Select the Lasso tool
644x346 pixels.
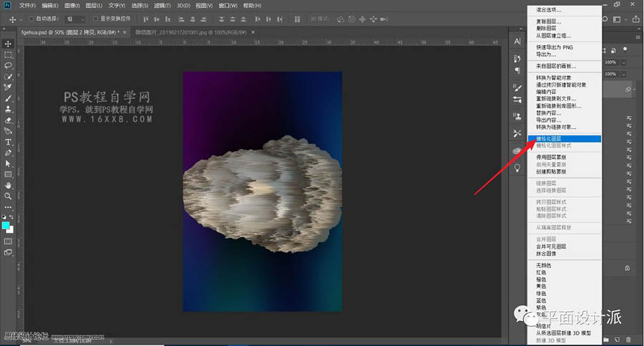pyautogui.click(x=9, y=66)
